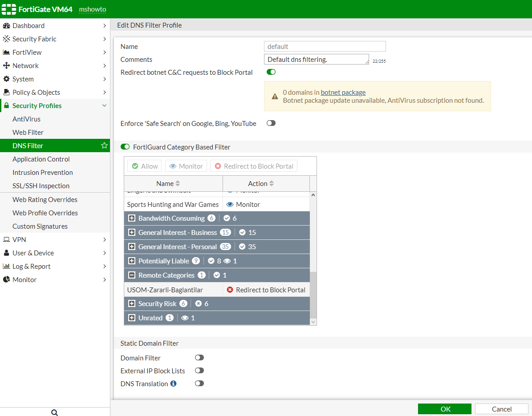Click the eye icon in Unrated row
Image resolution: width=532 pixels, height=416 pixels.
tap(185, 318)
